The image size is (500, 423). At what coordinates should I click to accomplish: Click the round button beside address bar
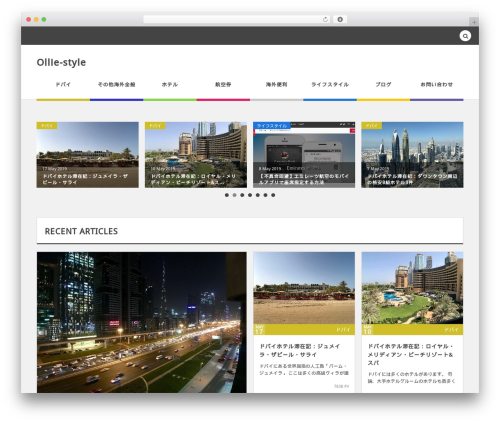point(340,19)
